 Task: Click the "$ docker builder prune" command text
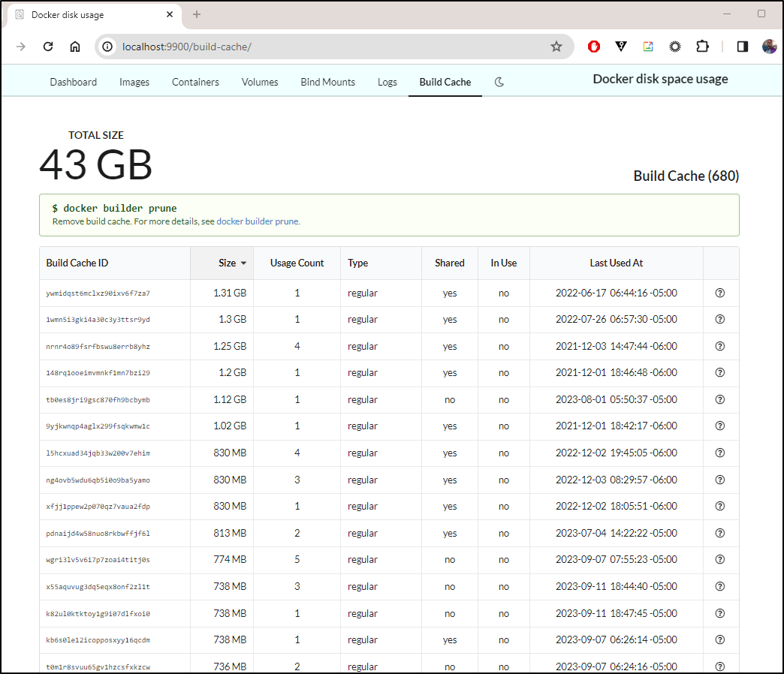[114, 209]
